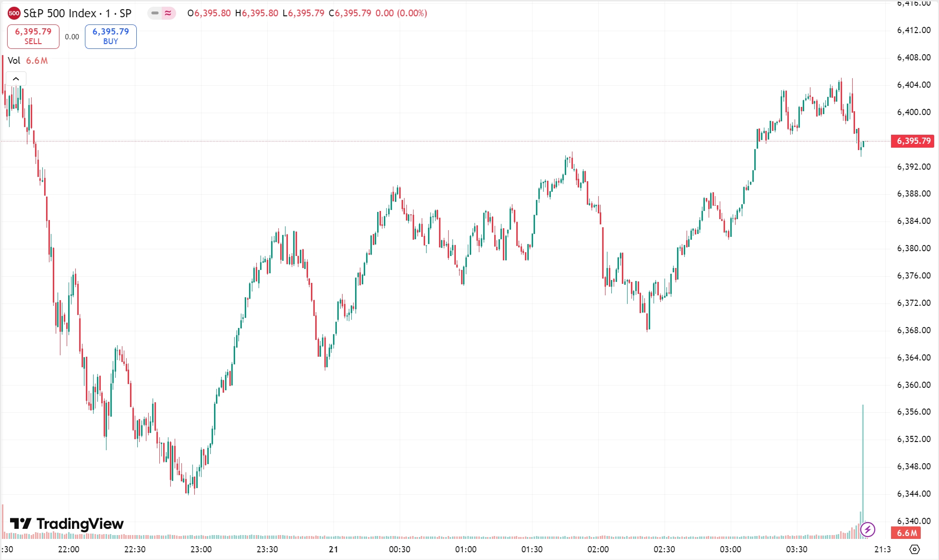Click the red 6.6M volume axis label
Image resolution: width=939 pixels, height=560 pixels.
[x=906, y=533]
